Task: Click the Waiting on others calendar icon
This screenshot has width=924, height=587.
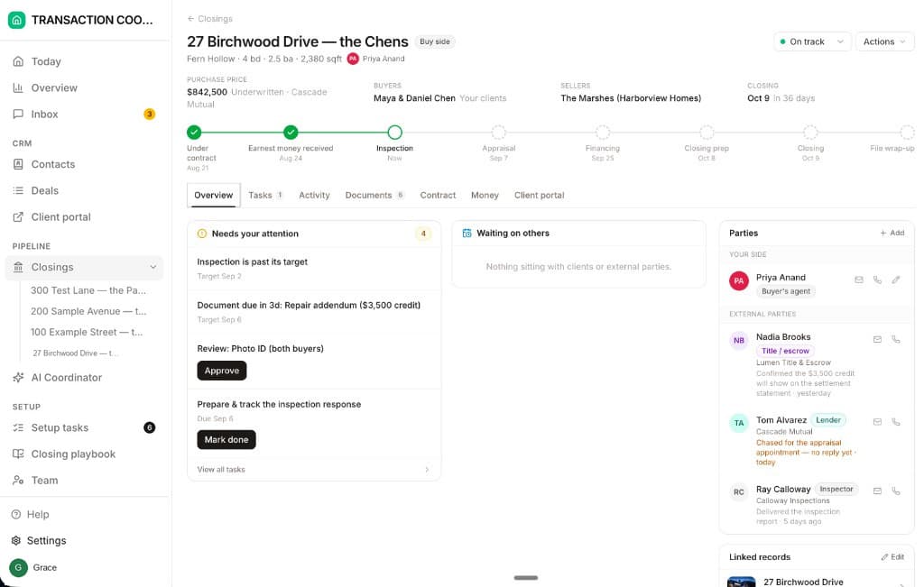Action: pyautogui.click(x=467, y=234)
